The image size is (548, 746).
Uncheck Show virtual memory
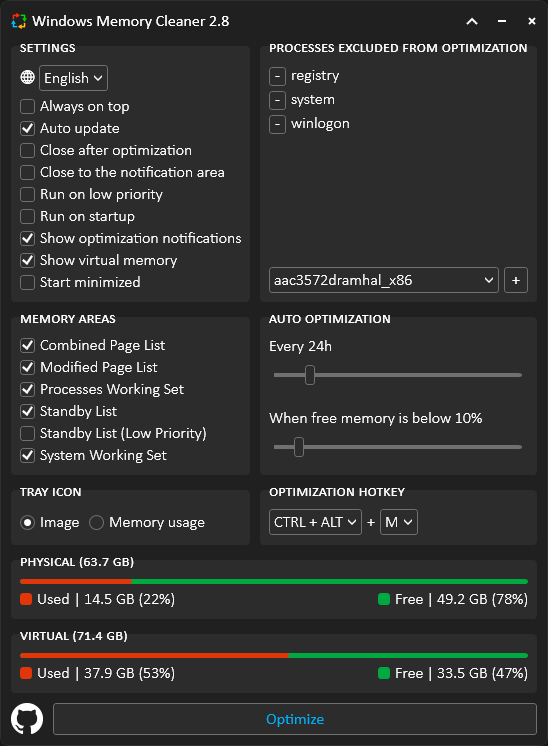pyautogui.click(x=28, y=260)
